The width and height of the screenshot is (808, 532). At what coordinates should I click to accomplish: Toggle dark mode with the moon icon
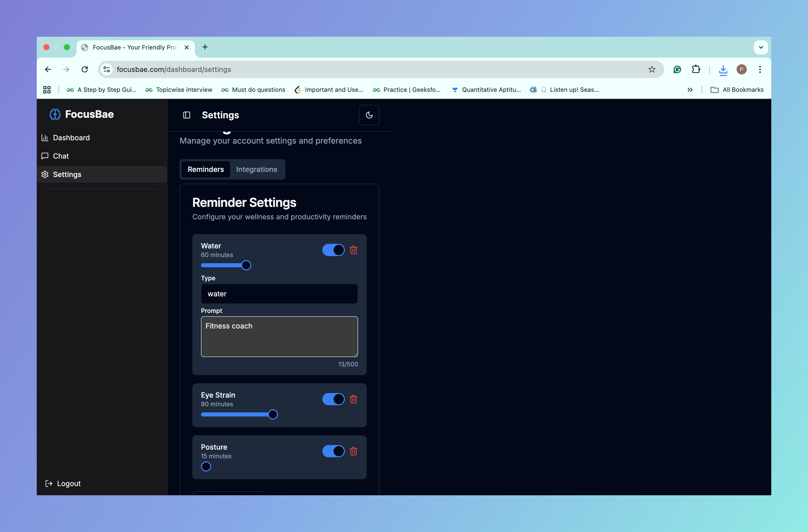tap(369, 115)
